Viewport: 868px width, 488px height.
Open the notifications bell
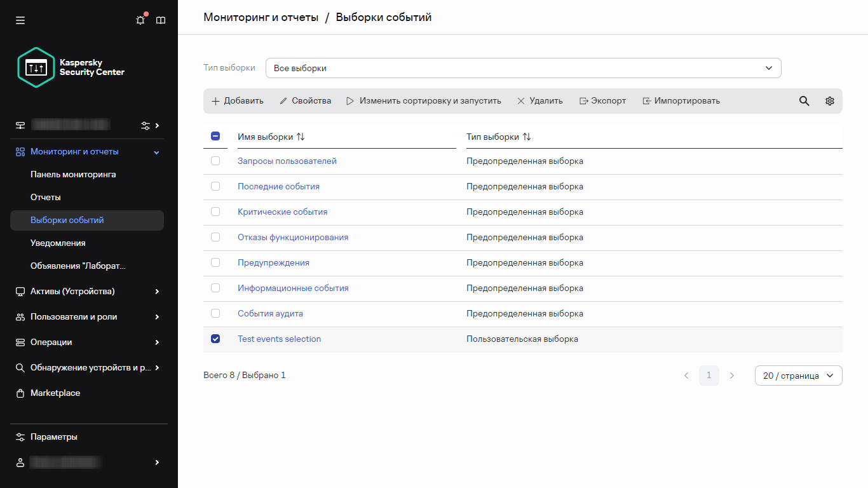[140, 20]
